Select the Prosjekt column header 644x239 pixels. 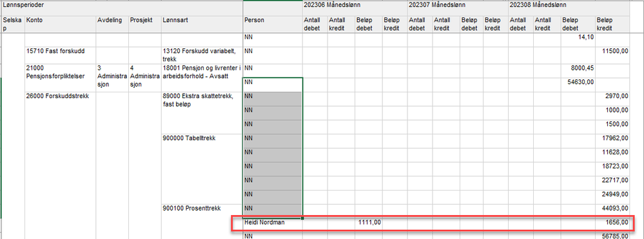pos(144,24)
